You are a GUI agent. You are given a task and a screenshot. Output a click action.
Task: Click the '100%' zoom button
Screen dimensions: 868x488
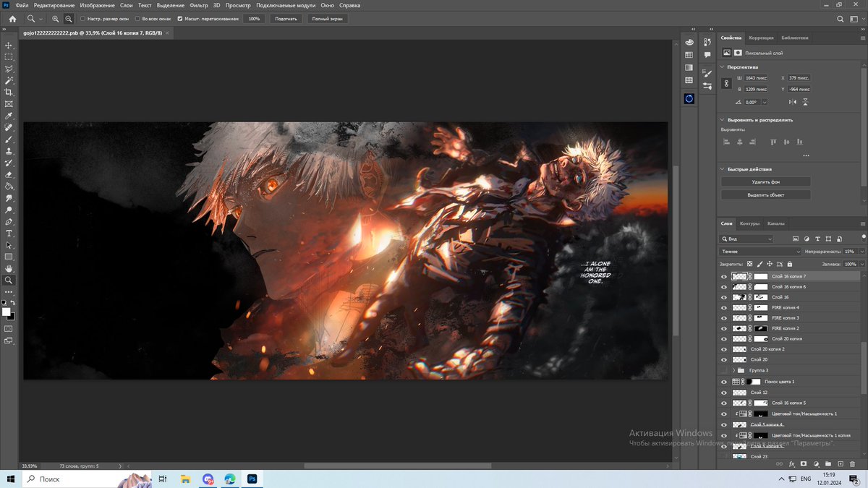[x=254, y=19]
